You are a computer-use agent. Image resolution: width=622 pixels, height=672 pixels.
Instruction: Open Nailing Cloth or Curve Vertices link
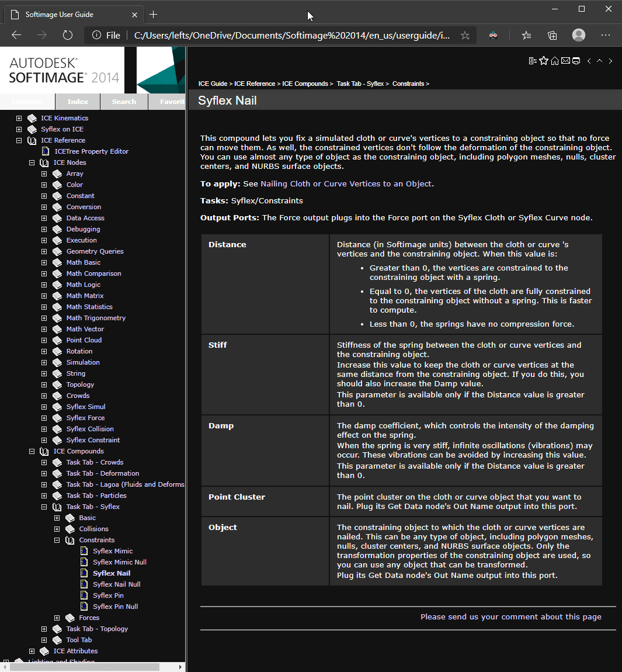[x=346, y=183]
